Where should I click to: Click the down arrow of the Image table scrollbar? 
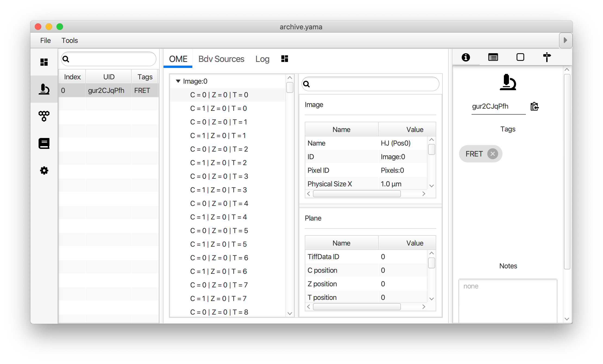pos(431,186)
